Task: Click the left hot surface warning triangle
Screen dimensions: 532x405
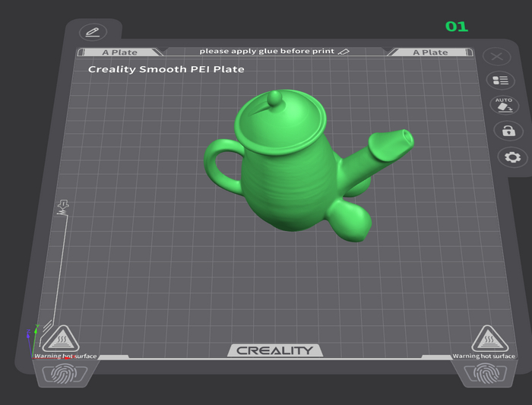Action: point(55,338)
